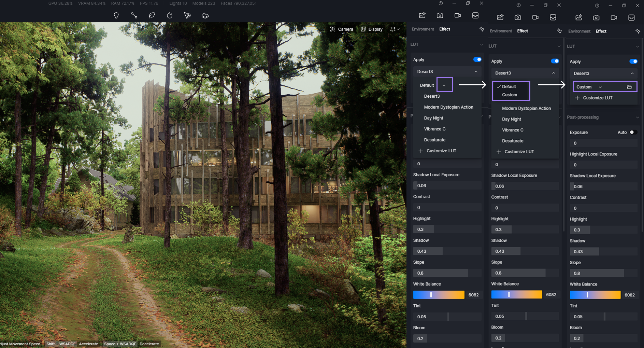Switch to the Environment tab in the left panel
644x348 pixels.
(423, 29)
